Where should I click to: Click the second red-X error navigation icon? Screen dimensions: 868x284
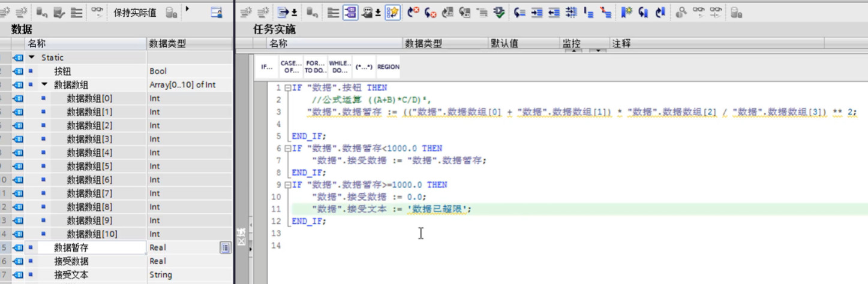[430, 12]
